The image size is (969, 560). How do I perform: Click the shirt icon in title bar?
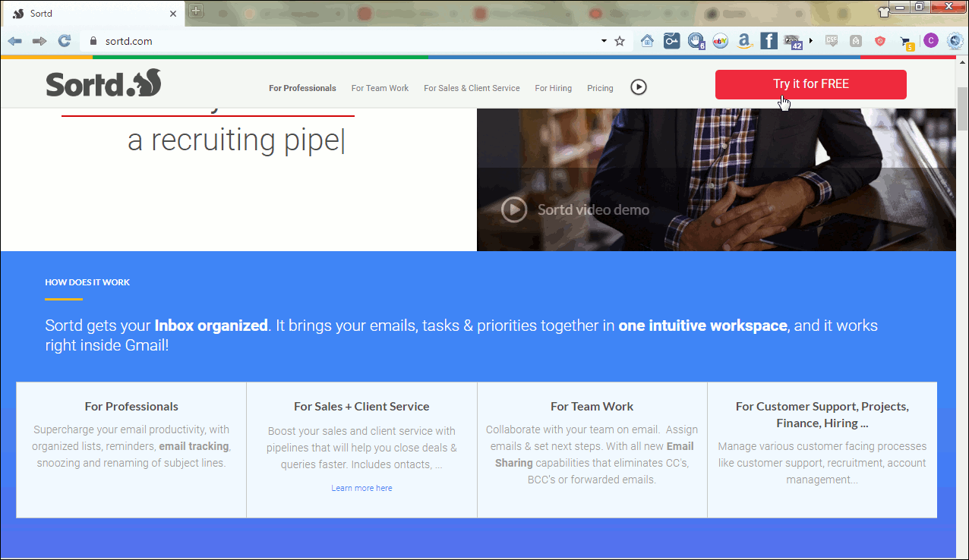[883, 11]
